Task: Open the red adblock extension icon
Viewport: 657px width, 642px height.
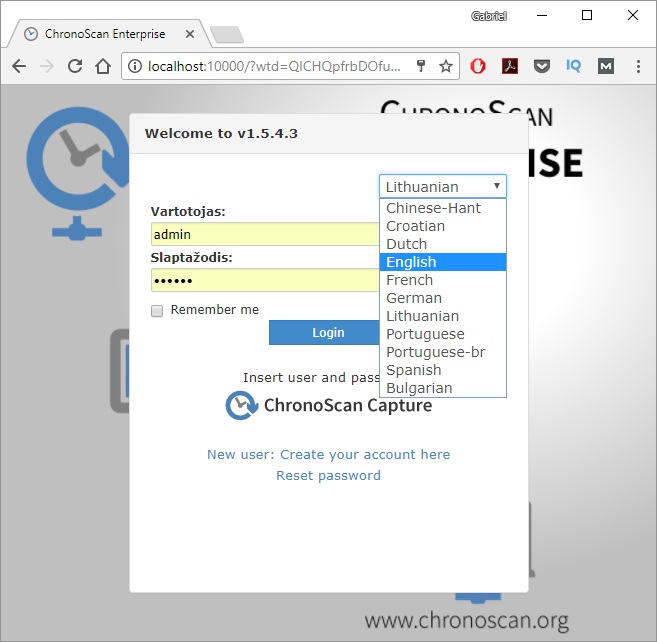Action: tap(478, 66)
